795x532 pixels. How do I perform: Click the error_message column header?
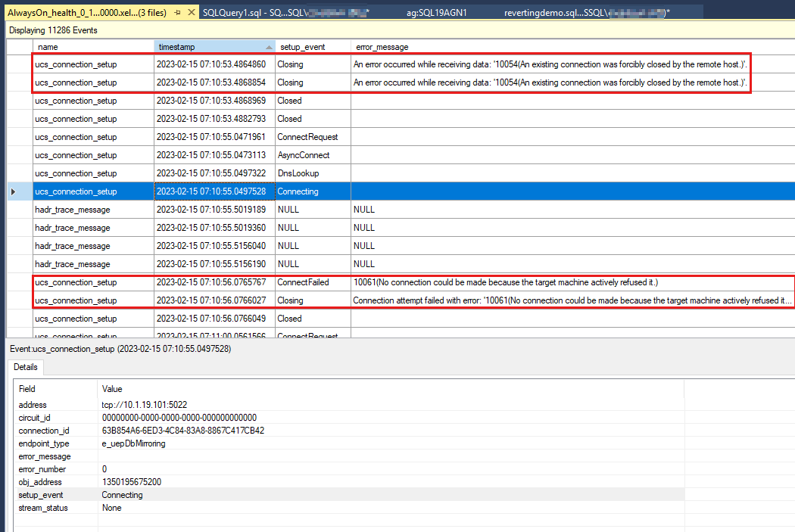point(530,47)
